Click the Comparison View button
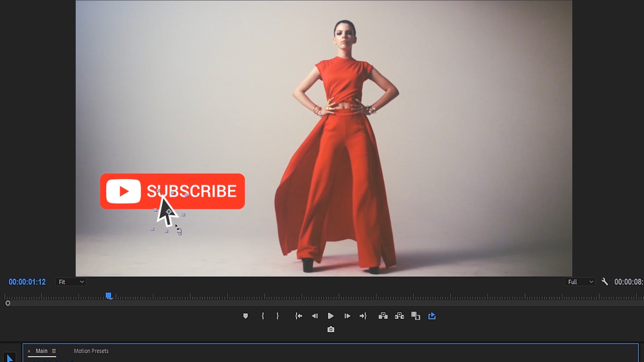Viewport: 644px width, 362px height. 416,316
